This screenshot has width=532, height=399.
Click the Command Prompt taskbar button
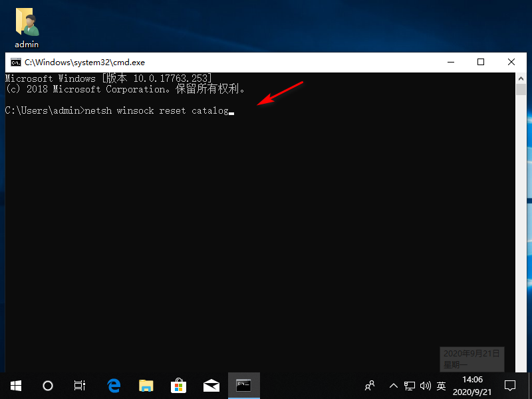click(x=243, y=385)
